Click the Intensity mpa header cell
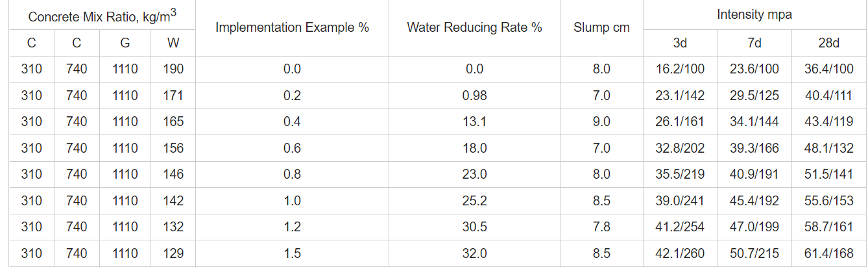Image resolution: width=868 pixels, height=269 pixels. click(x=754, y=14)
